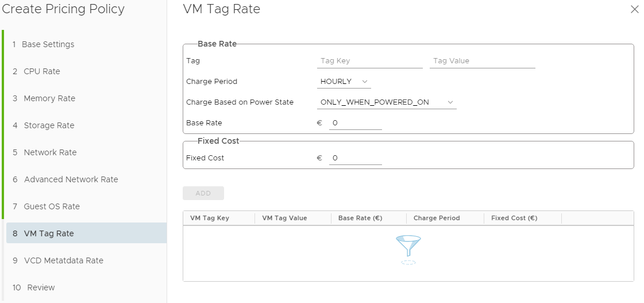
Task: Open Advanced Network Rate step
Action: [71, 179]
